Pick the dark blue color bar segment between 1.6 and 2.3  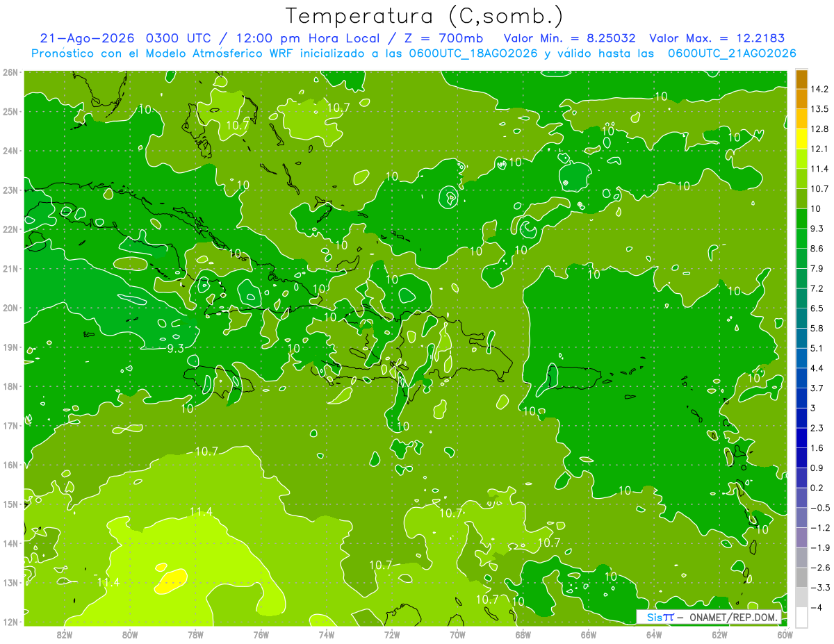pos(801,438)
